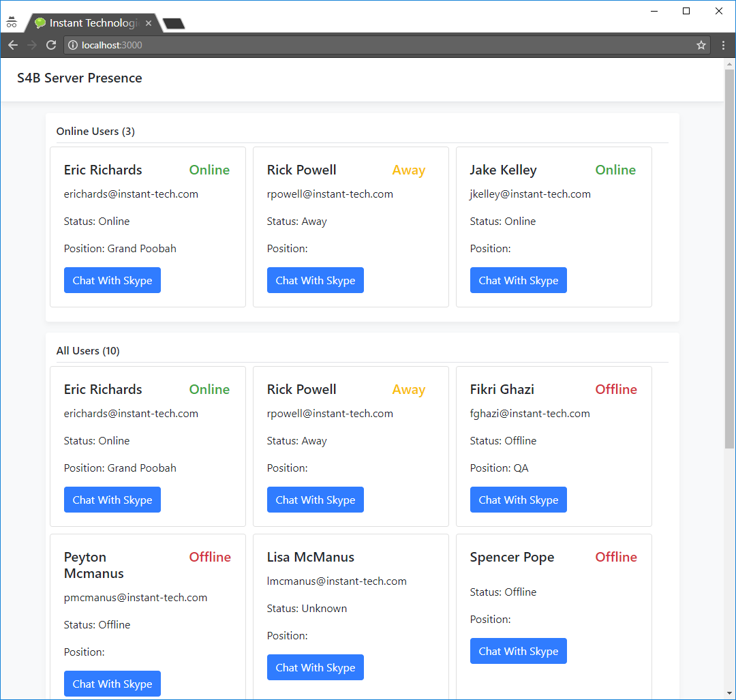Chat with Lisa McManus via Skype
This screenshot has height=700, width=736.
tap(316, 667)
